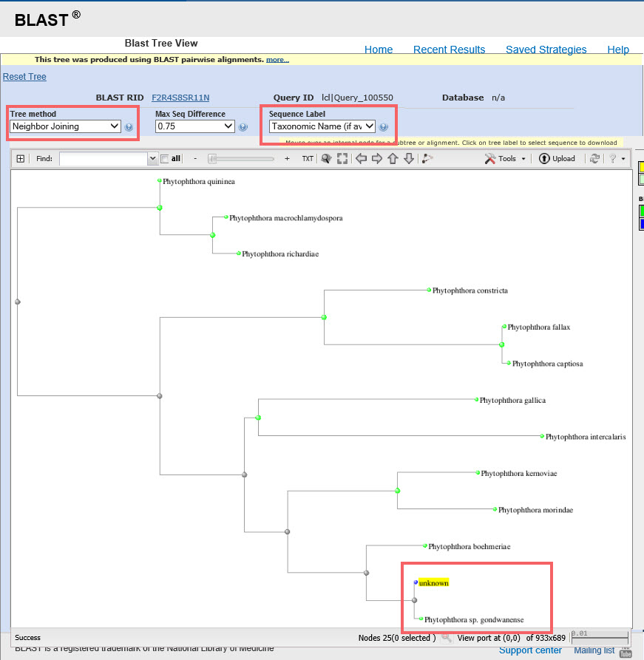The image size is (644, 660).
Task: Select Phytophthora macrochlamydospora label
Action: [x=285, y=217]
